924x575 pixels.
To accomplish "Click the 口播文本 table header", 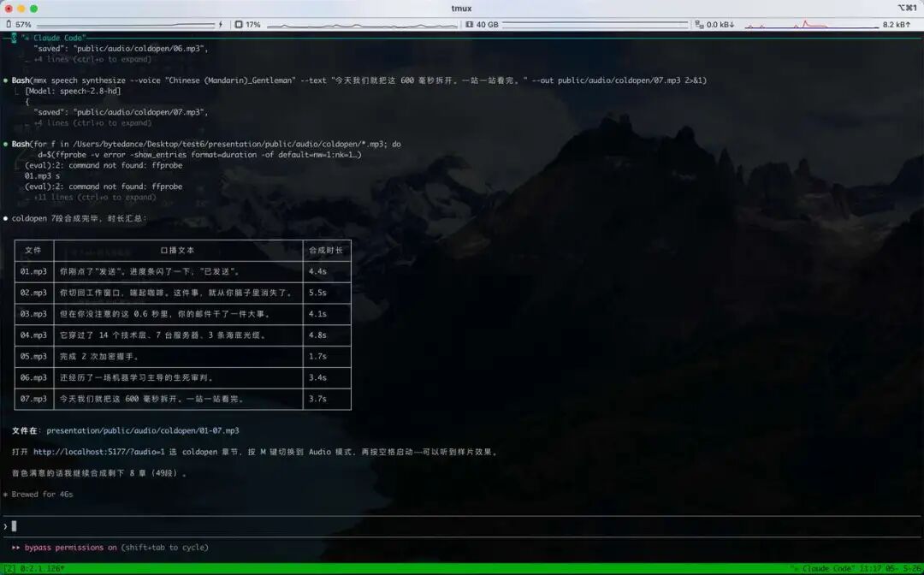I will [178, 251].
